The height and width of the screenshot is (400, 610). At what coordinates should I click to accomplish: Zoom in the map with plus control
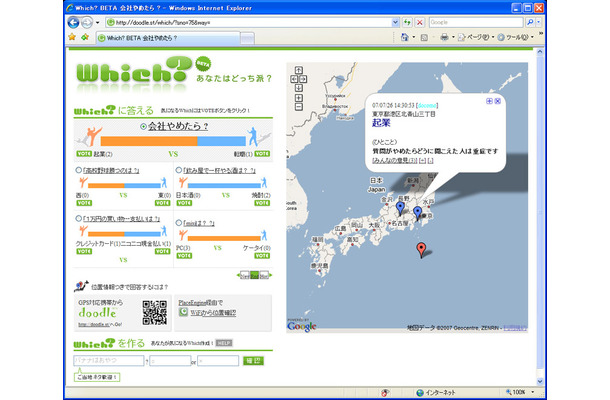[298, 98]
